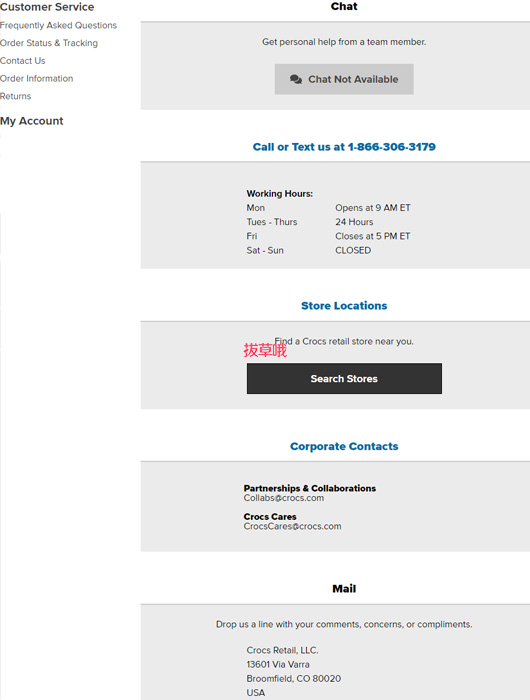
Task: Click the Search Stores button
Action: pos(344,379)
